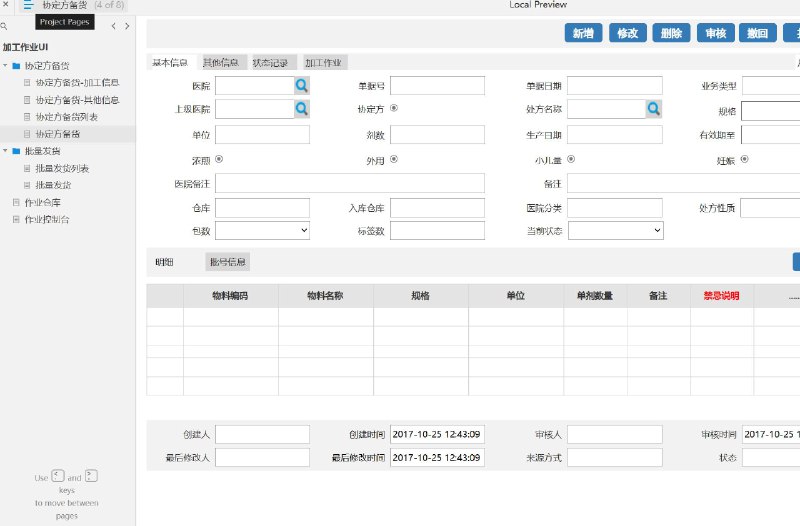Viewport: 800px width, 526px height.
Task: Select the 外用 radio button
Action: [394, 159]
